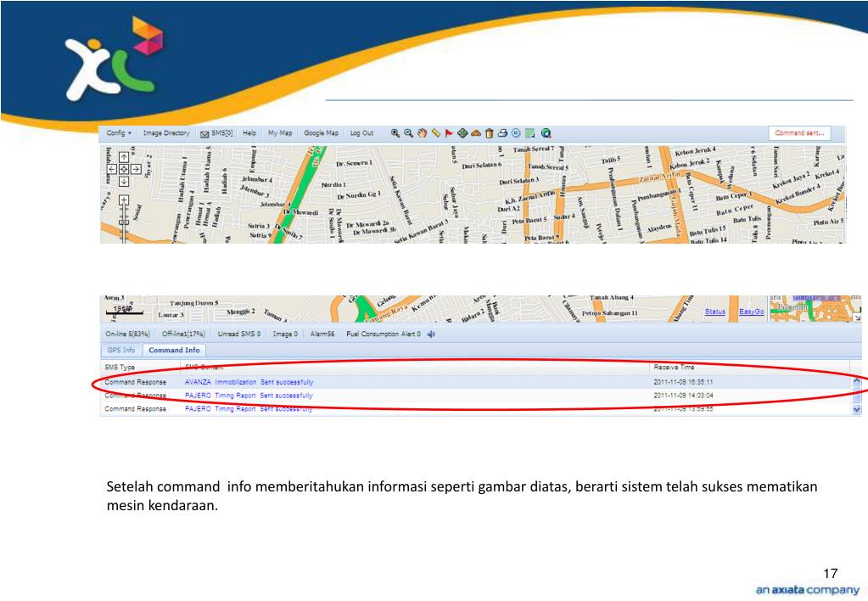Click the green map snapshot icon
The height and width of the screenshot is (601, 868).
click(x=529, y=133)
